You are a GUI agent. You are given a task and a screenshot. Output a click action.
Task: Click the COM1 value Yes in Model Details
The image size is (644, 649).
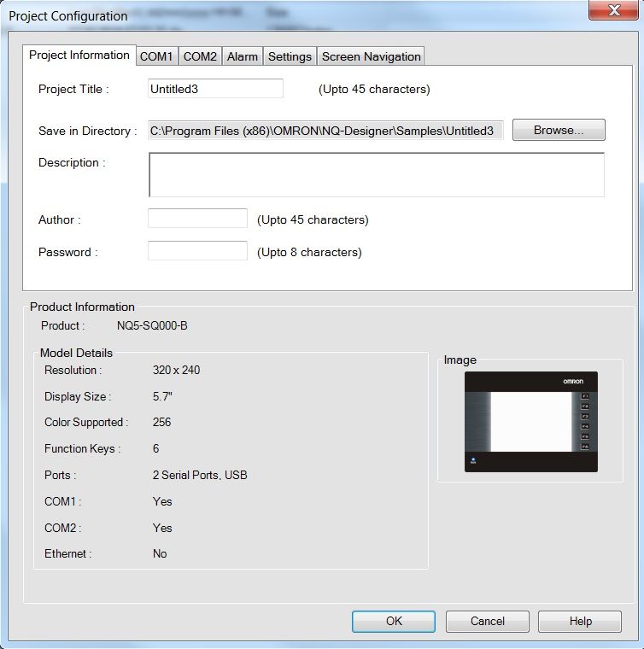(162, 501)
